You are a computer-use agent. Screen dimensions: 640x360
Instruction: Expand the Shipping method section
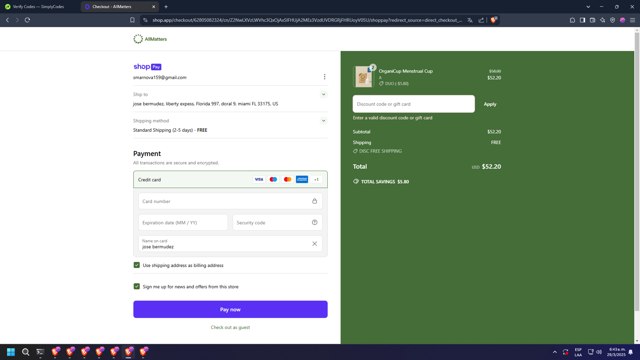pos(323,121)
